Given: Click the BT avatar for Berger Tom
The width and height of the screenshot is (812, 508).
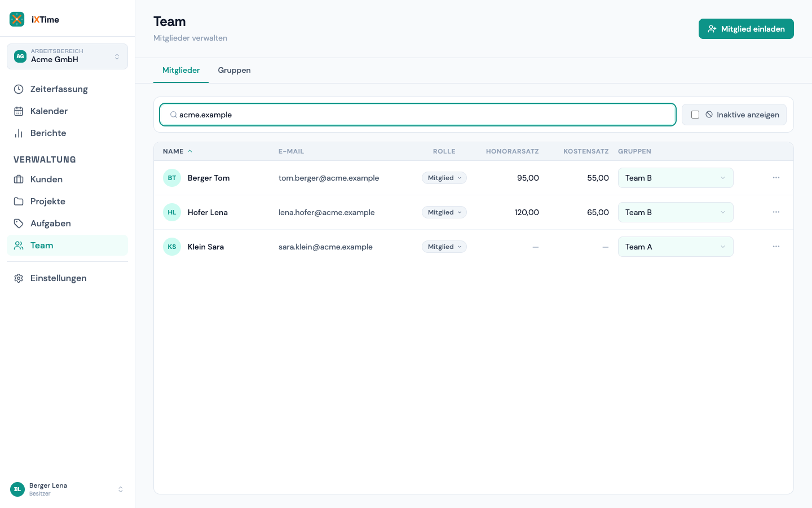Looking at the screenshot, I should pos(172,178).
